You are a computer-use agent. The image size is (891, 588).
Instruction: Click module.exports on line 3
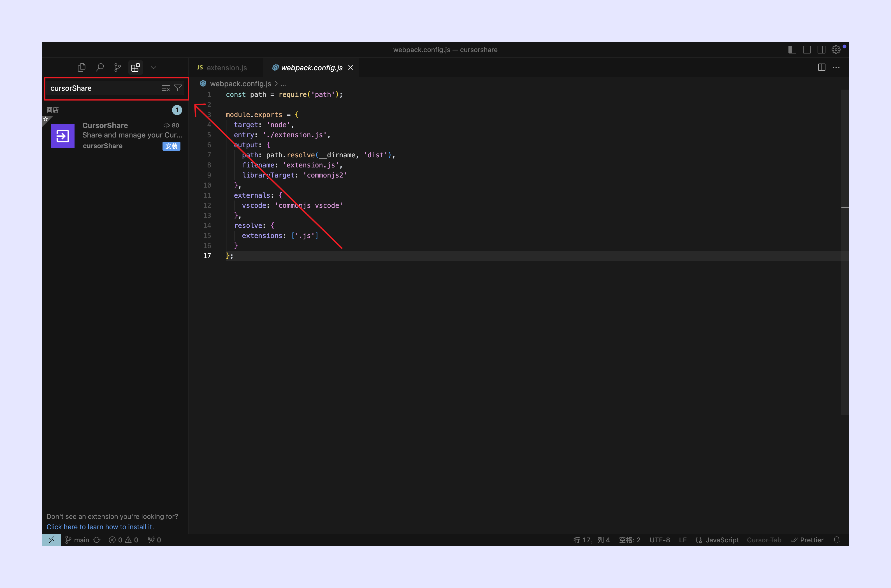tap(254, 115)
